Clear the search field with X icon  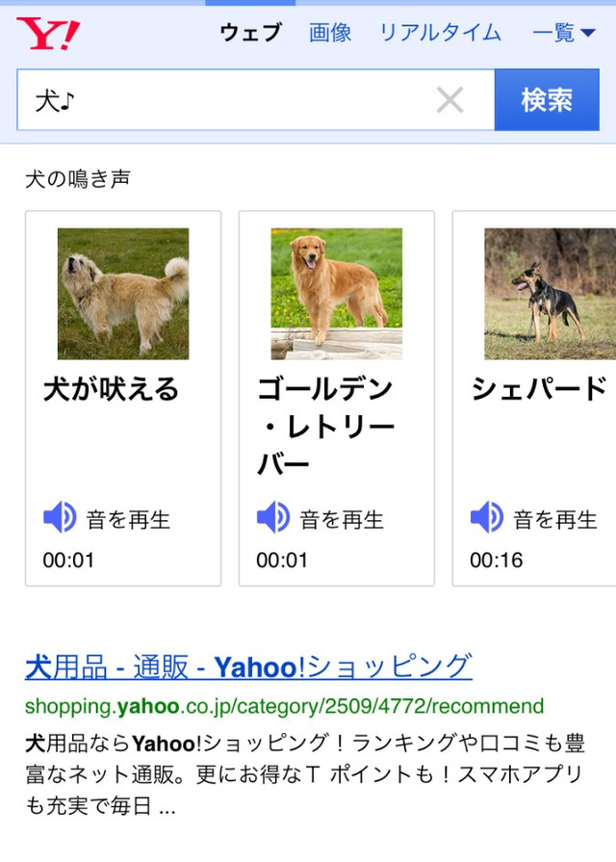[449, 99]
